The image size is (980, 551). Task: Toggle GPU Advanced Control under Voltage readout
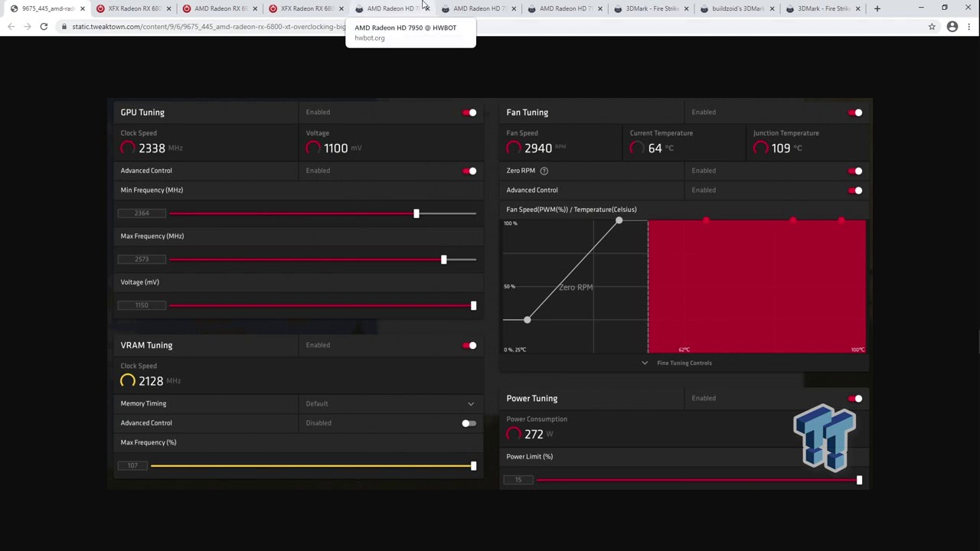coord(469,171)
